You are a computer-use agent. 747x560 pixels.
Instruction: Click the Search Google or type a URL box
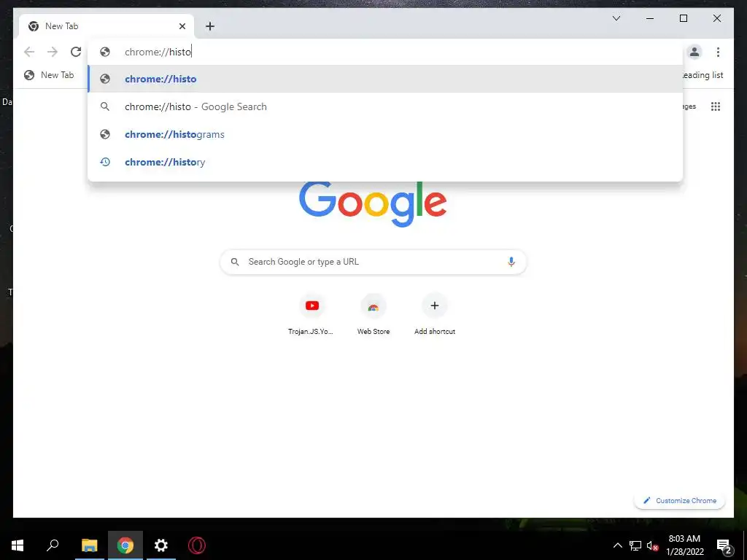tap(373, 262)
